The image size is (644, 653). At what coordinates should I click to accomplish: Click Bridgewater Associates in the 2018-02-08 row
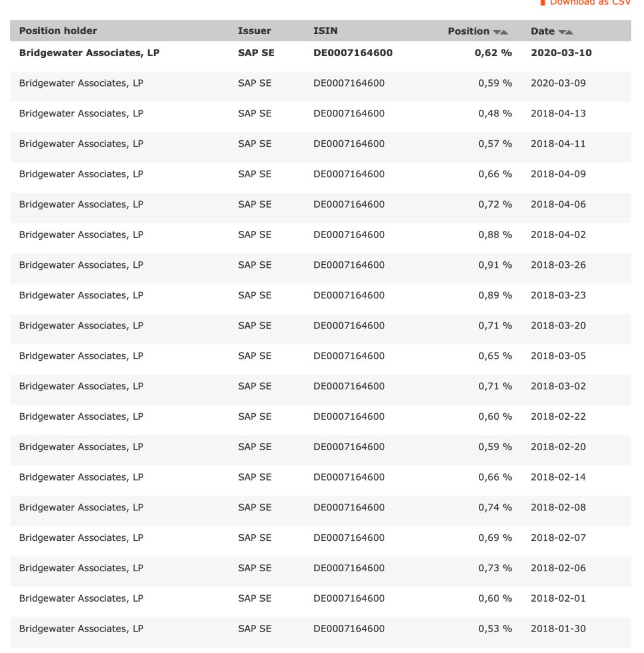pyautogui.click(x=81, y=507)
